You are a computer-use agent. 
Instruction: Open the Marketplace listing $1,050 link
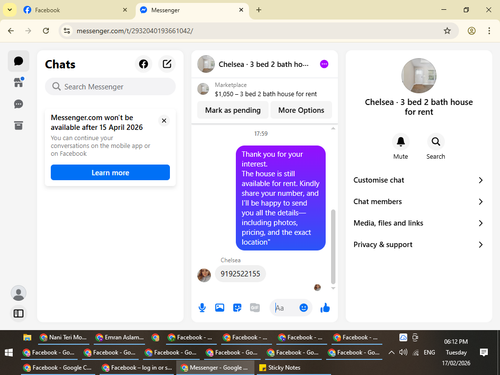point(266,94)
